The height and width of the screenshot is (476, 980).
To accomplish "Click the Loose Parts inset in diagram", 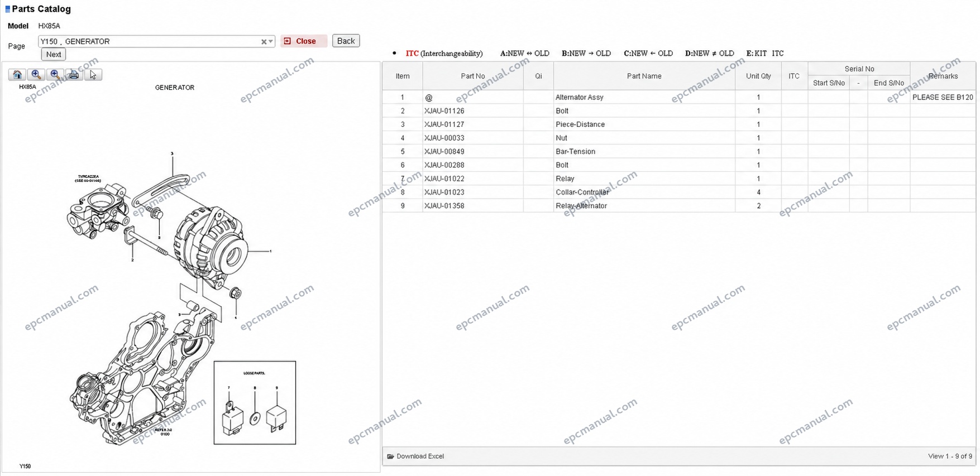I will (x=255, y=403).
